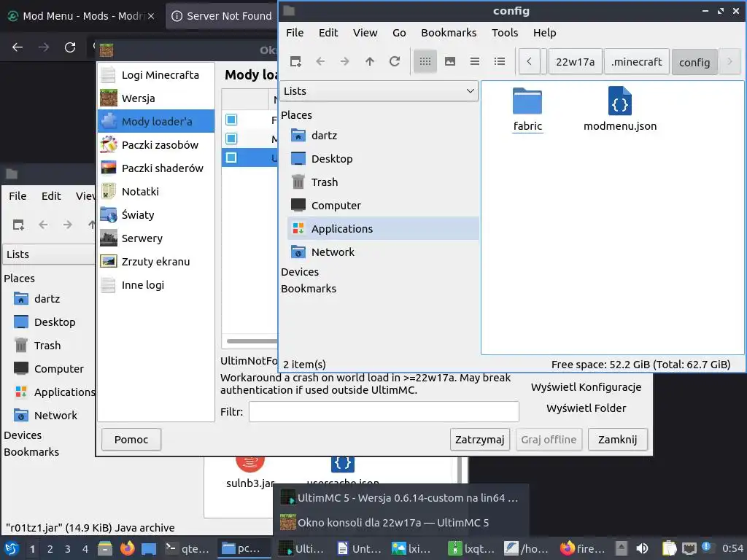
Task: Expand Lists dropdown in background file manager
Action: click(49, 254)
